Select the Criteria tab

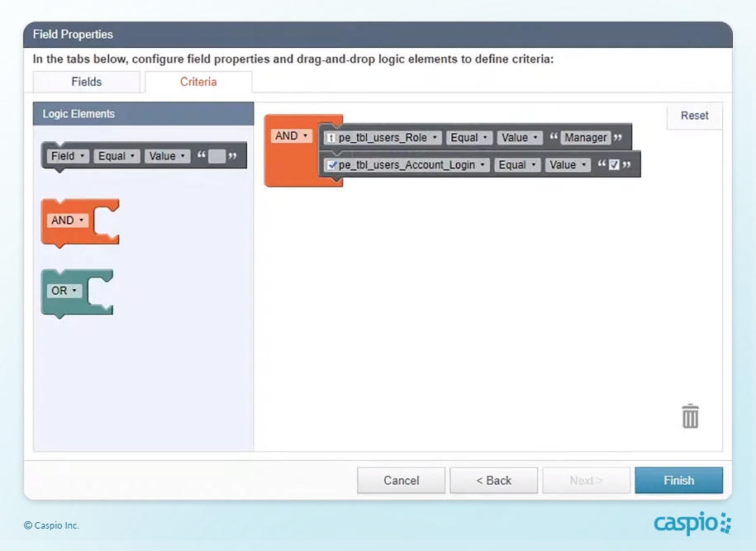[x=198, y=82]
